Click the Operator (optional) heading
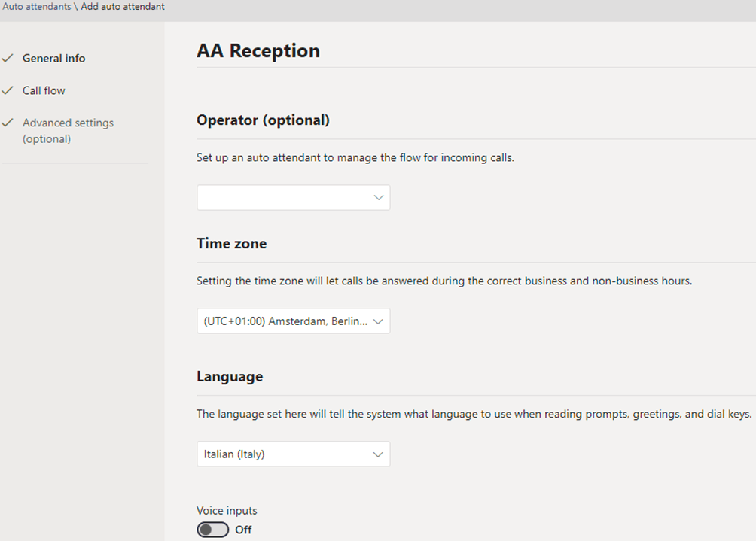756x541 pixels. 263,120
